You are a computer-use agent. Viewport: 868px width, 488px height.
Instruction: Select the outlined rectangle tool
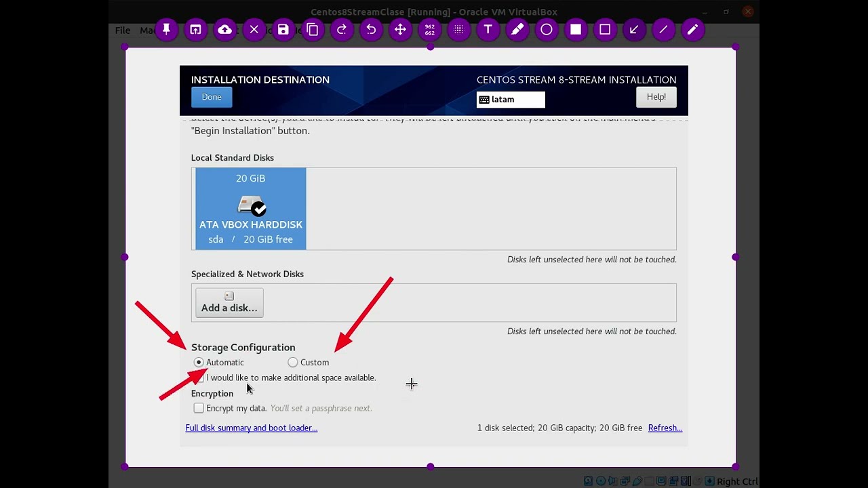click(605, 30)
